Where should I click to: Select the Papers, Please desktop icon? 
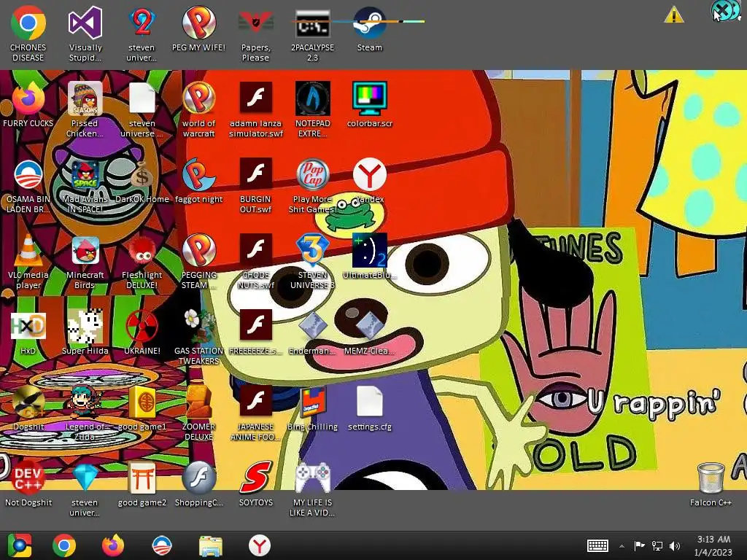(x=255, y=23)
